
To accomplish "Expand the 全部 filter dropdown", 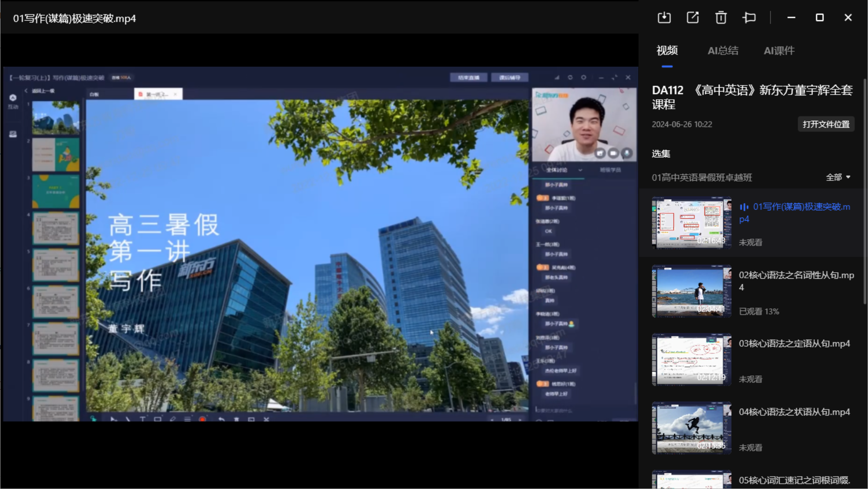I will point(838,177).
